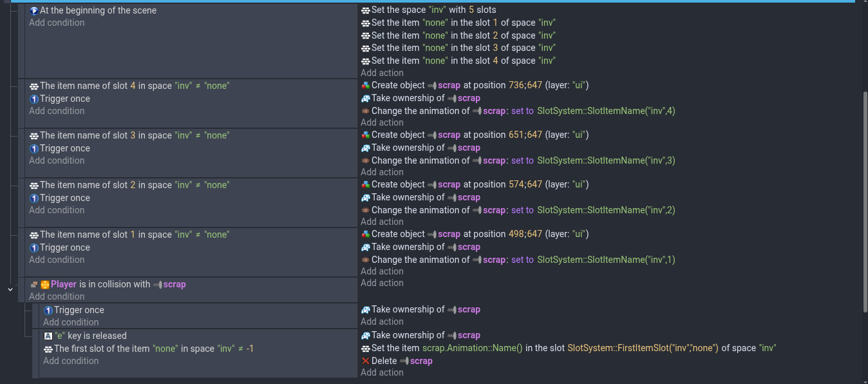Click the Create object icon at position 736;647

click(x=366, y=85)
